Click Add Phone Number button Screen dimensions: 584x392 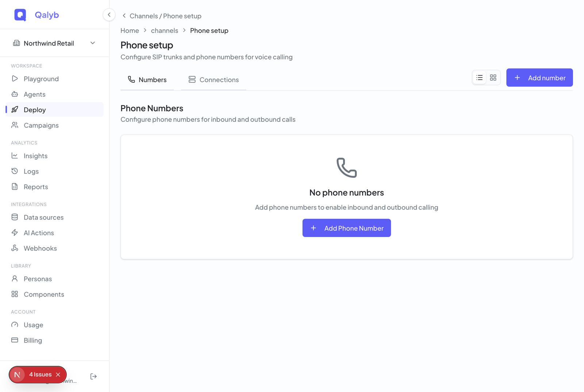click(346, 228)
